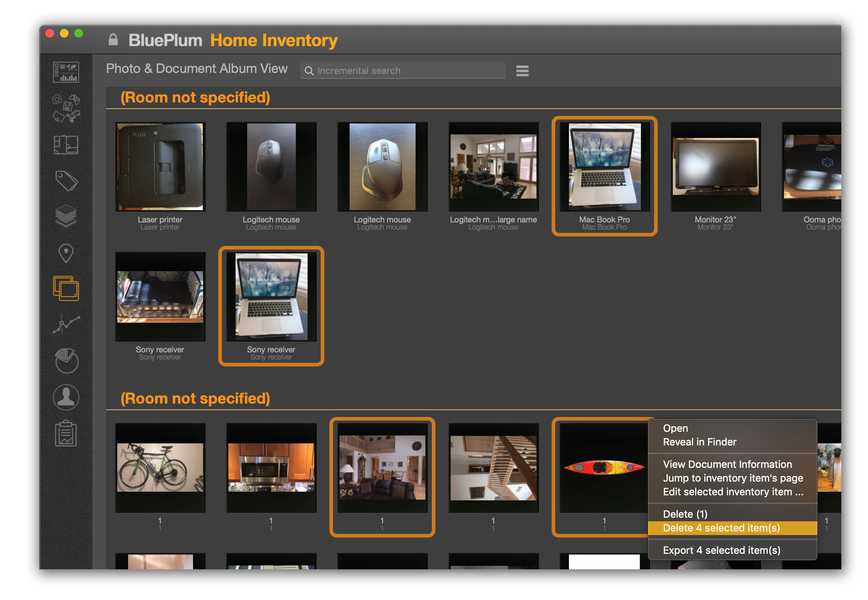Choose Edit selected inventory item
The image size is (868, 600).
click(x=732, y=492)
